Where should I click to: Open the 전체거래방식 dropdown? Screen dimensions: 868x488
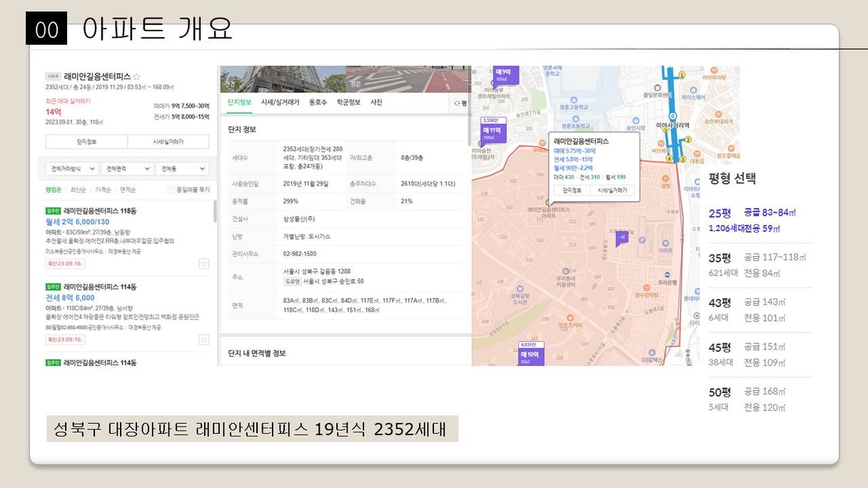coord(71,168)
